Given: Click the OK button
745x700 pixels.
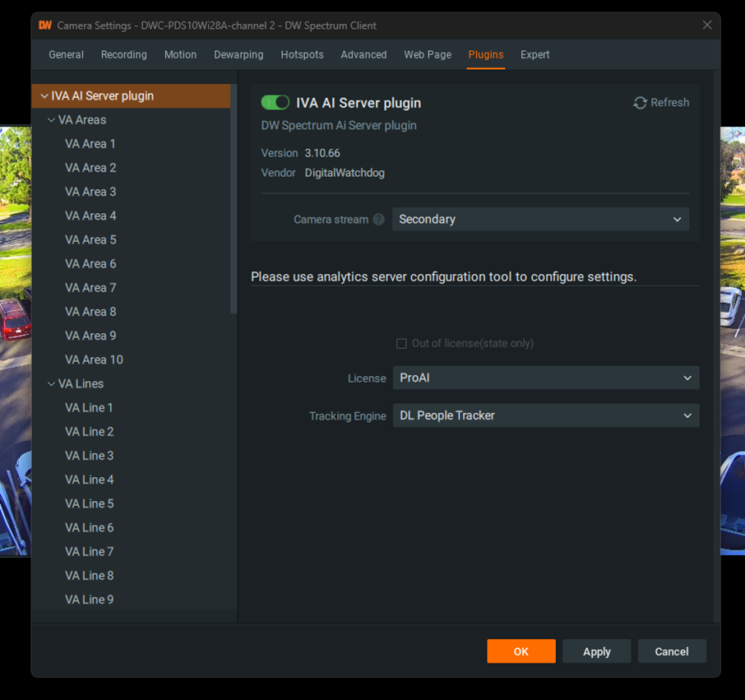Looking at the screenshot, I should [x=521, y=651].
